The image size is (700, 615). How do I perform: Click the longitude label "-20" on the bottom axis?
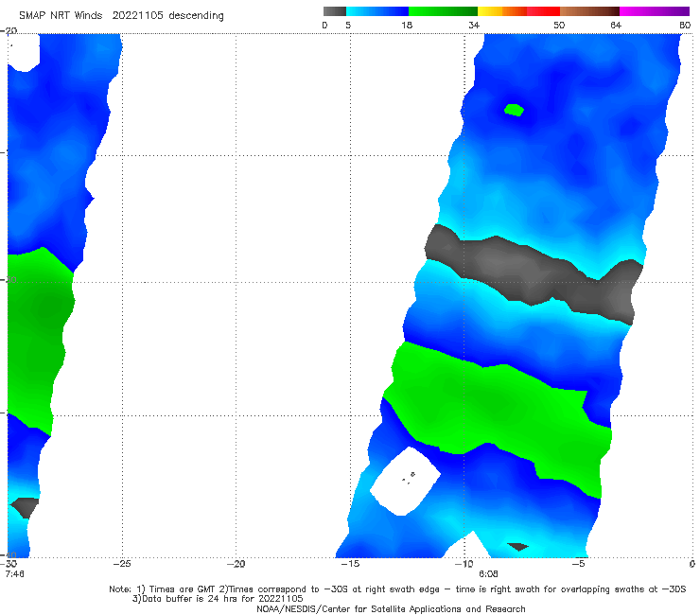click(236, 564)
